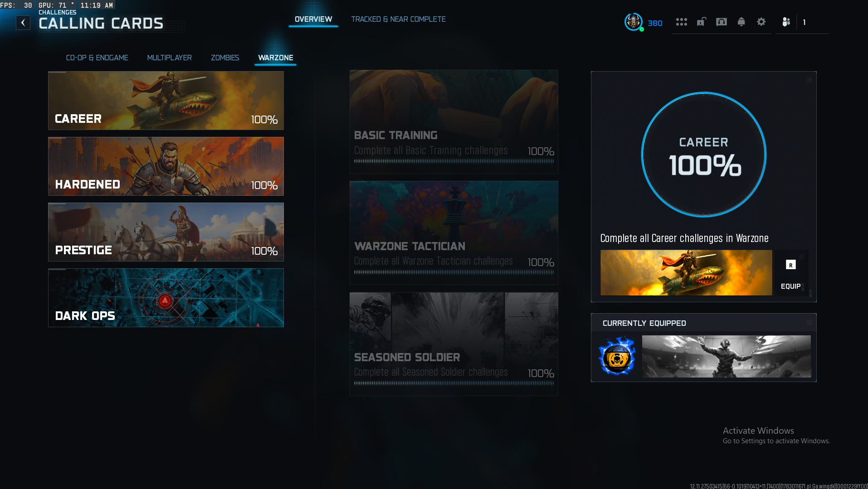This screenshot has width=868, height=489.
Task: Click the Seasoned Soldier progress bar
Action: click(454, 383)
